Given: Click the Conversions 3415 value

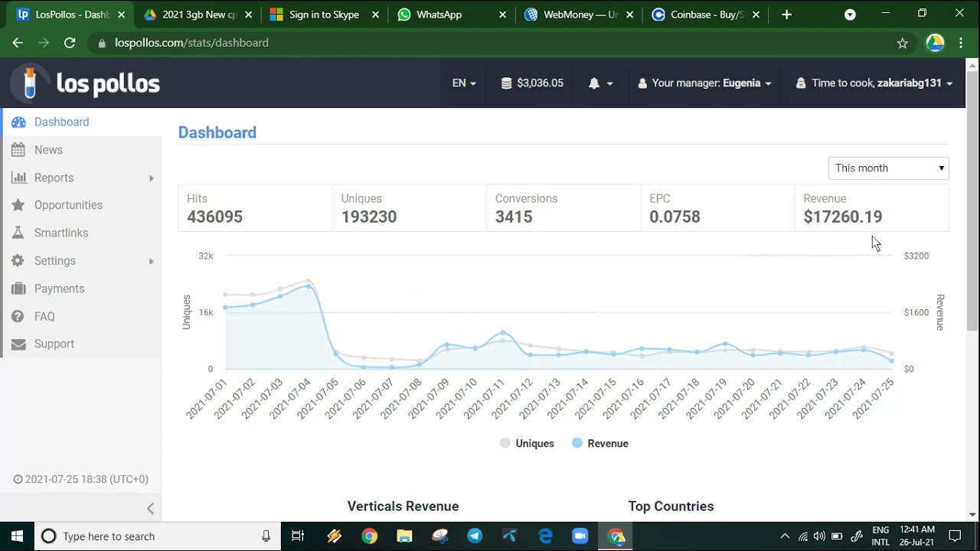Looking at the screenshot, I should click(514, 217).
